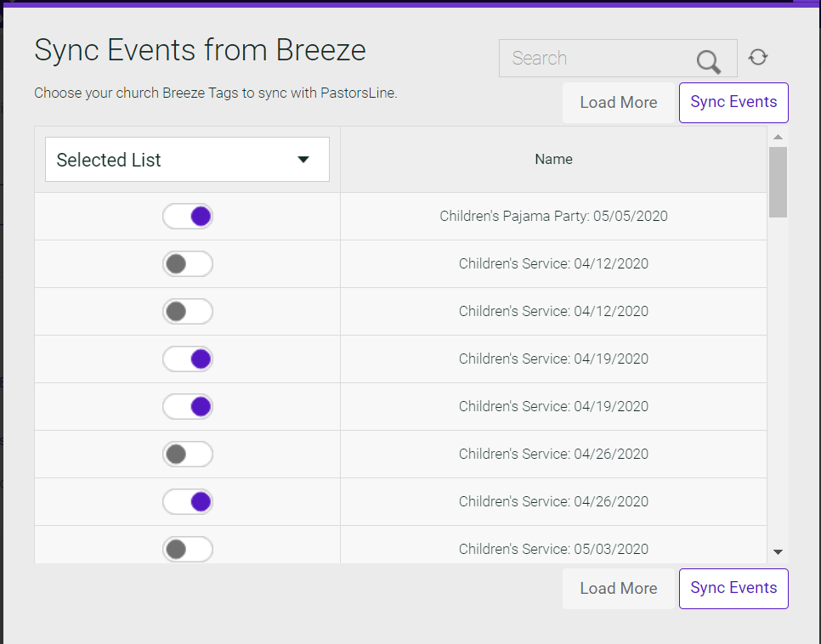Enable the Children's Service: 05/03/2020 toggle
The image size is (821, 644).
(x=188, y=549)
